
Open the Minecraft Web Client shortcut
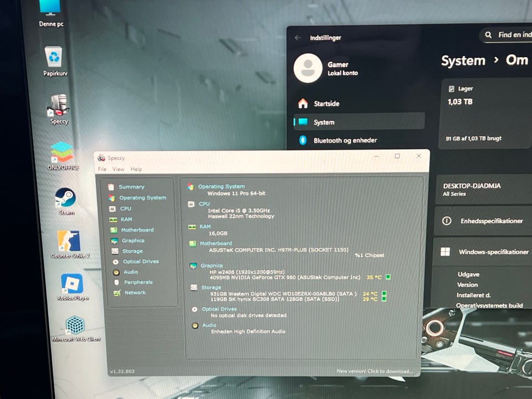76,329
